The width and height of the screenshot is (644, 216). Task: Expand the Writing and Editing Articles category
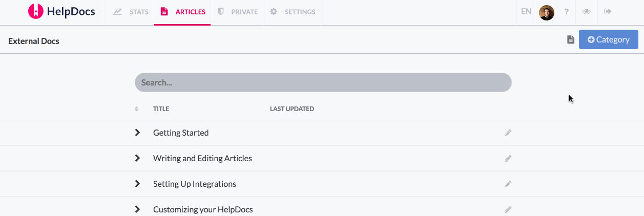click(137, 158)
